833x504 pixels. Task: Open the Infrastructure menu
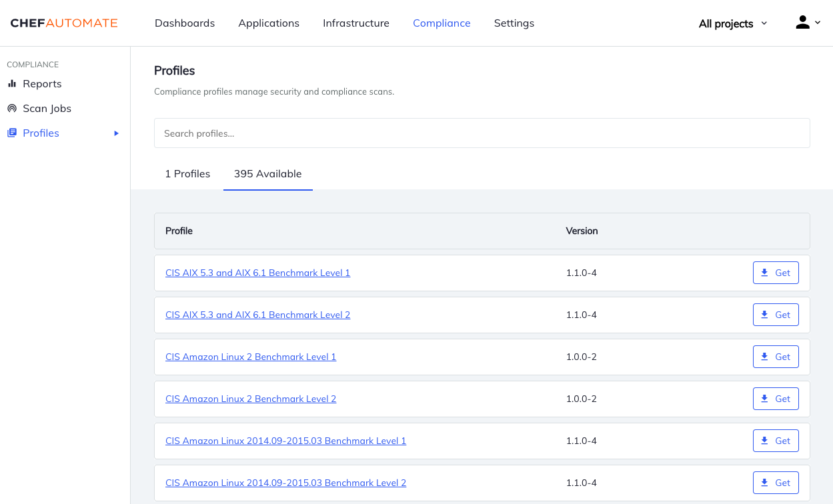355,23
